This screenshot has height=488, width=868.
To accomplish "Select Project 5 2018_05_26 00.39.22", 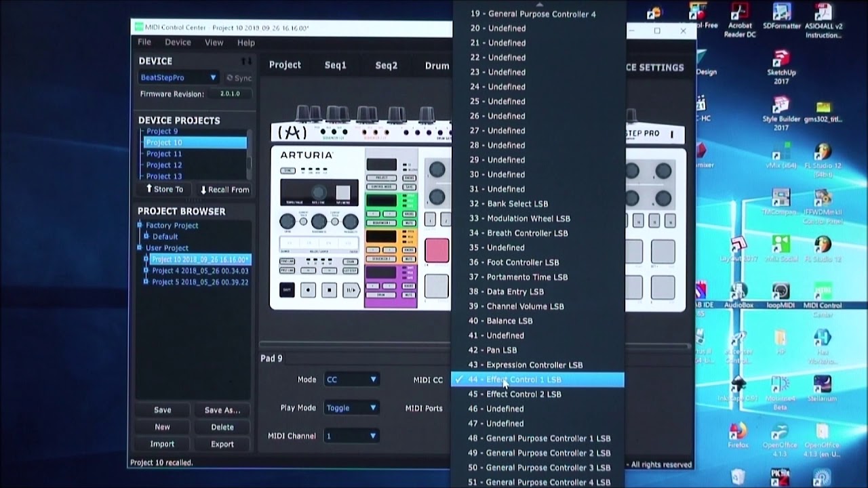I will (200, 282).
